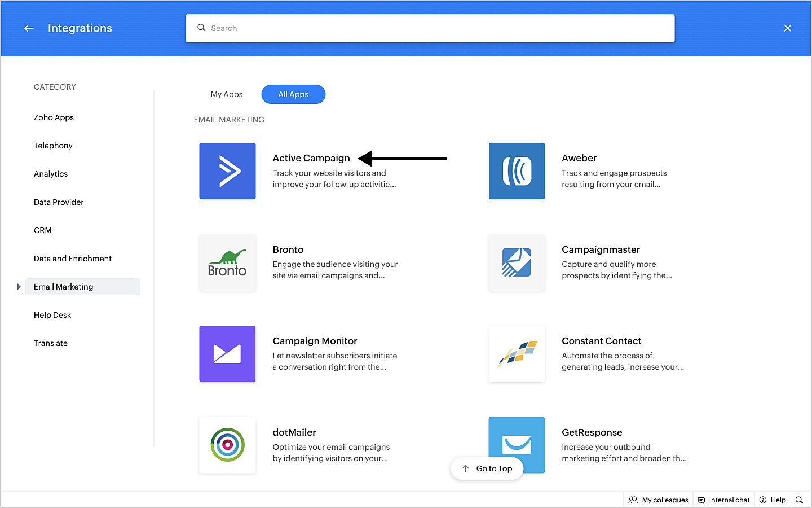
Task: Open the Constant Contact logo tile
Action: 517,354
